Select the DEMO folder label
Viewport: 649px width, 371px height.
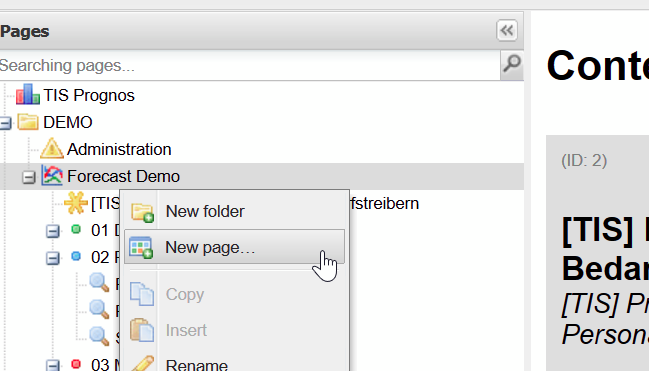click(x=68, y=123)
